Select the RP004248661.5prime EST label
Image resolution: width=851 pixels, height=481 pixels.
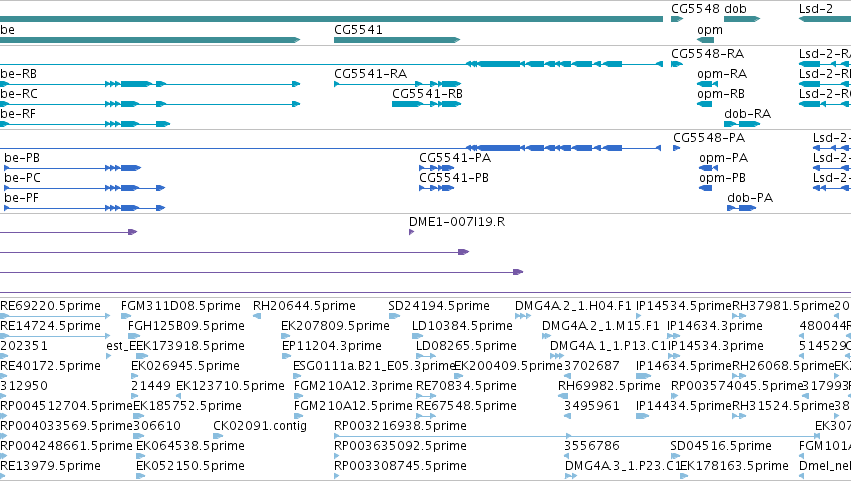(x=66, y=447)
